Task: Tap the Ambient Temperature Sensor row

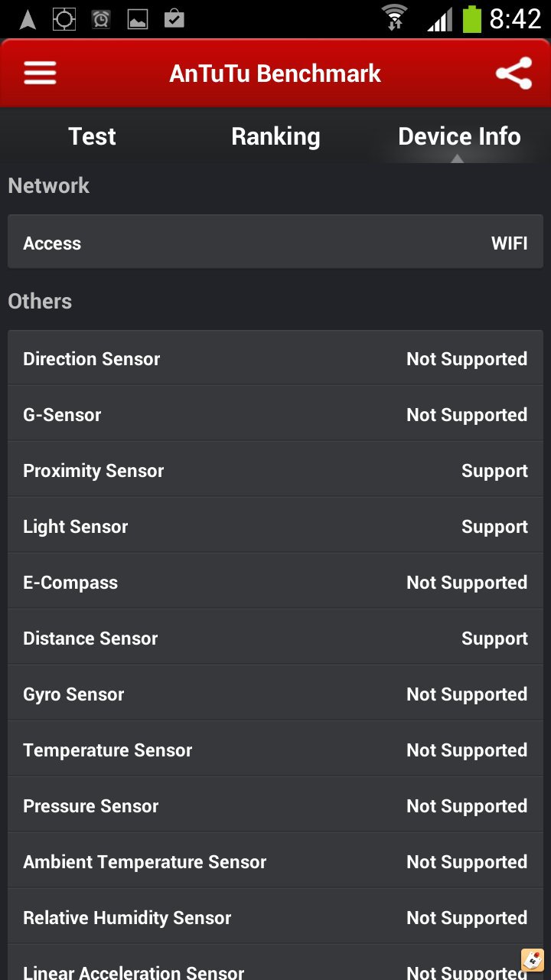Action: [275, 861]
